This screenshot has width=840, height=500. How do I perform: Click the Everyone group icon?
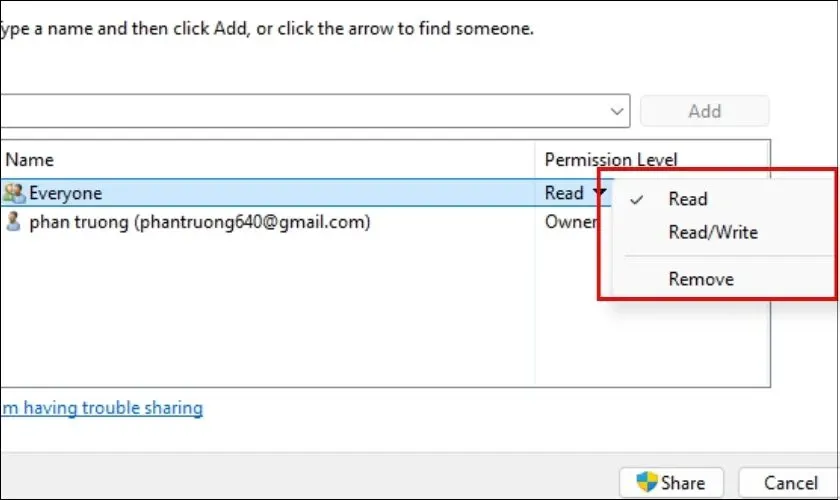[x=14, y=193]
